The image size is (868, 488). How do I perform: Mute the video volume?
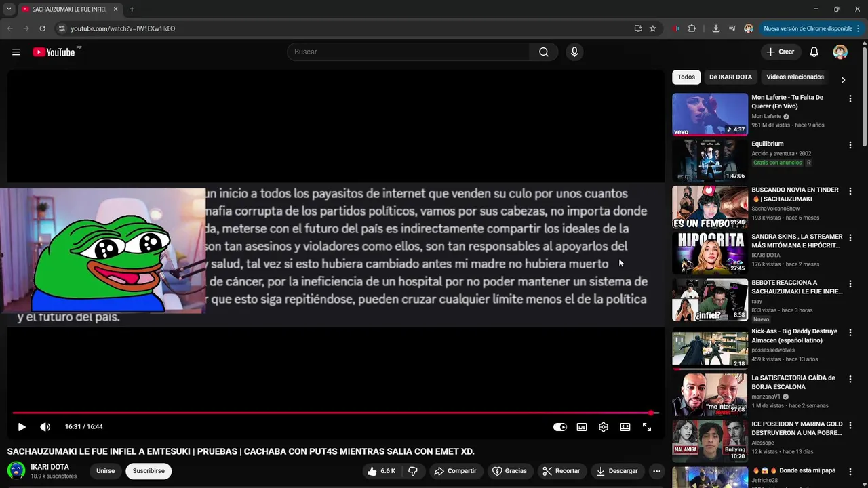[x=45, y=427]
